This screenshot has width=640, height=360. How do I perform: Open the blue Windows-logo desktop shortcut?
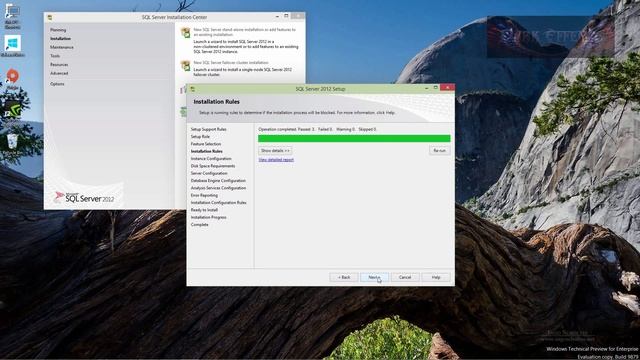[x=12, y=43]
